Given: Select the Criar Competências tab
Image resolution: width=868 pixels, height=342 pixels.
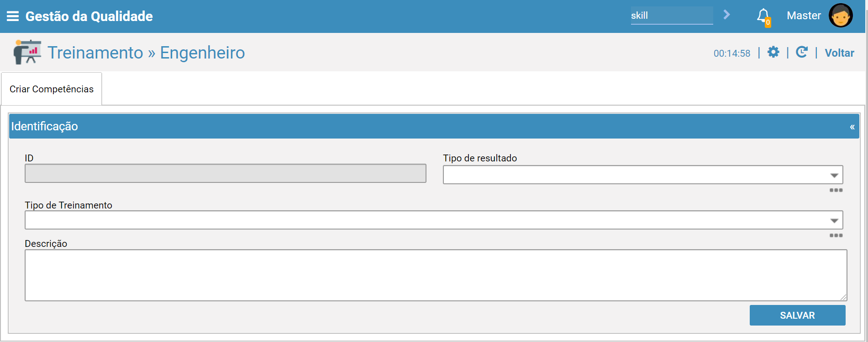Looking at the screenshot, I should point(52,89).
